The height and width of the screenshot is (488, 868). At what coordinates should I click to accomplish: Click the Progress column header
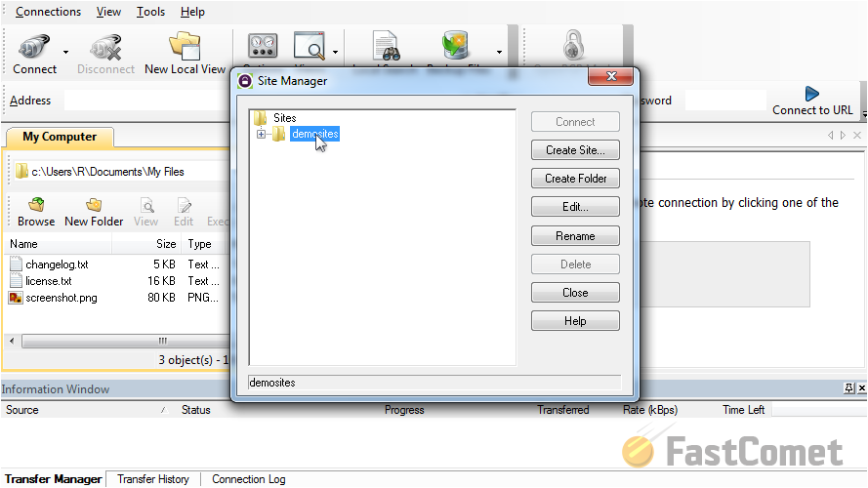404,410
